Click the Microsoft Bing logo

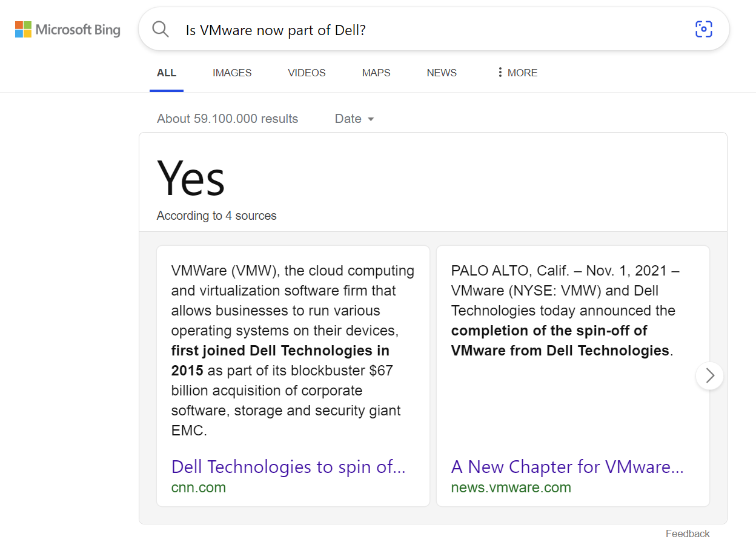click(68, 29)
